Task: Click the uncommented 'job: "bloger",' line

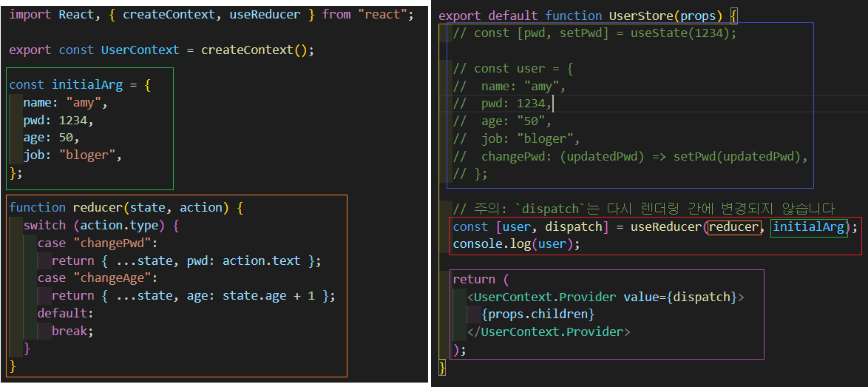Action: (x=72, y=155)
